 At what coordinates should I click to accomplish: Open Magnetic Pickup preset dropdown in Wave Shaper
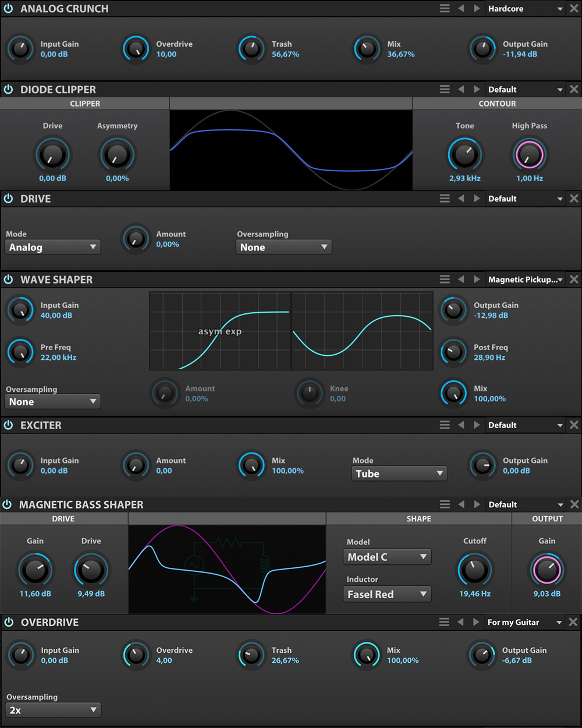pos(526,280)
